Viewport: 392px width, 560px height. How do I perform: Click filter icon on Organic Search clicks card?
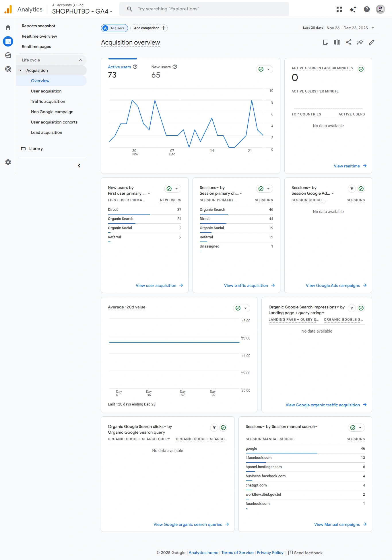(x=214, y=428)
